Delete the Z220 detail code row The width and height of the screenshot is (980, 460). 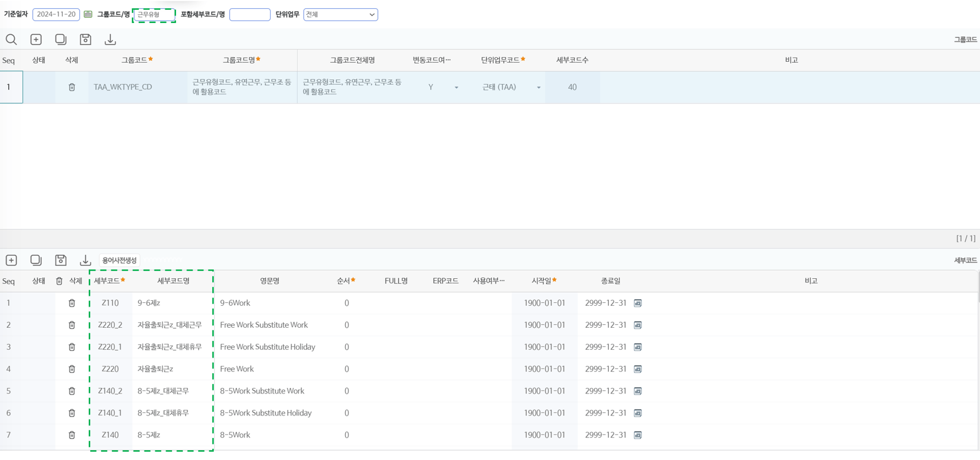pyautogui.click(x=72, y=369)
